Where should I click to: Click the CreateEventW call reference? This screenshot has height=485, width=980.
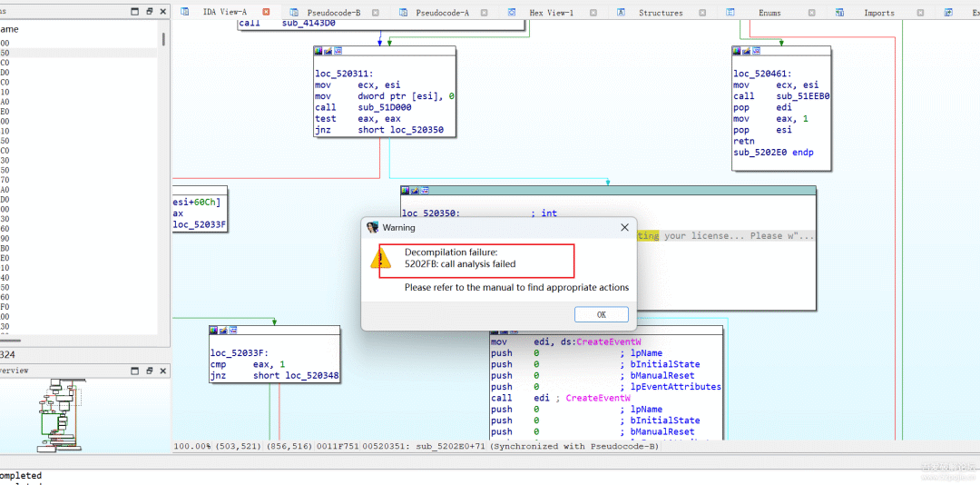[597, 398]
